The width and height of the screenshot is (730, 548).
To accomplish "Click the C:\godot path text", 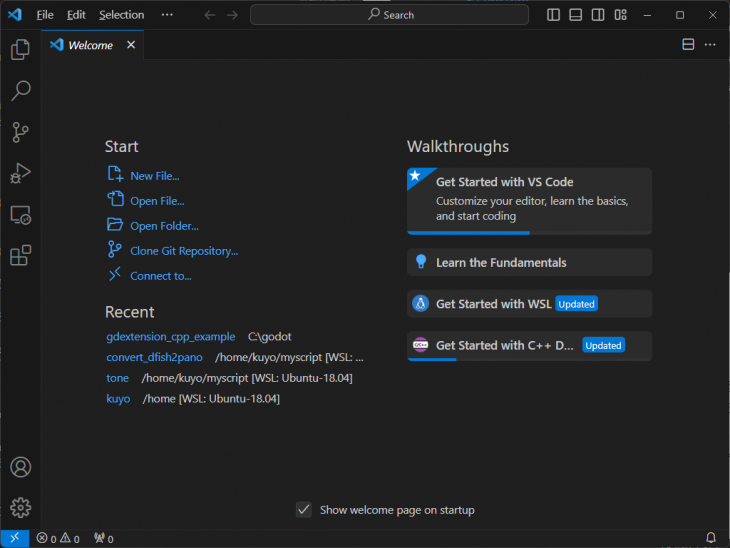I will (270, 337).
